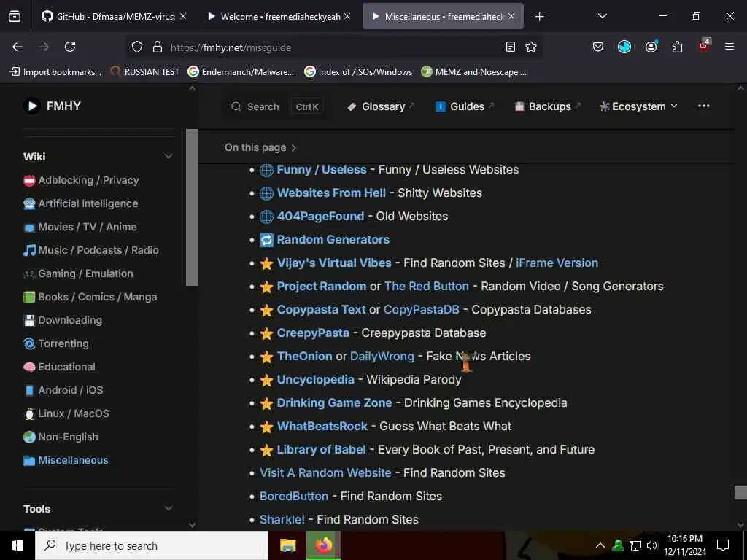Open the list all tabs dropdown arrow
747x560 pixels.
click(x=602, y=16)
